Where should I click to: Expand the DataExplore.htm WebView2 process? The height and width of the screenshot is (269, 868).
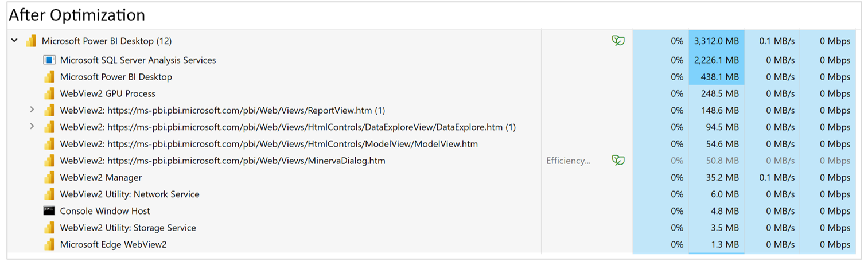point(32,126)
